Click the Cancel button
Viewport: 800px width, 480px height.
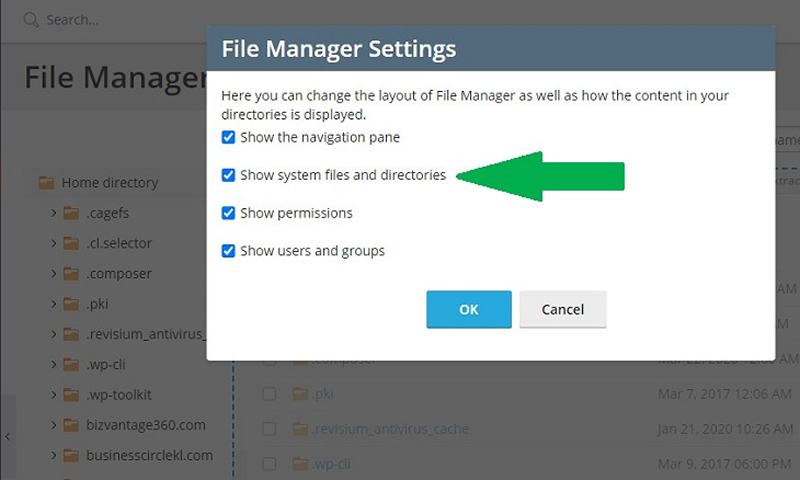(563, 310)
